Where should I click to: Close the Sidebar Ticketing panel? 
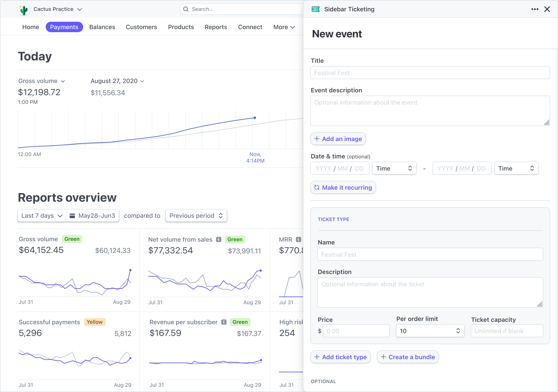[547, 9]
